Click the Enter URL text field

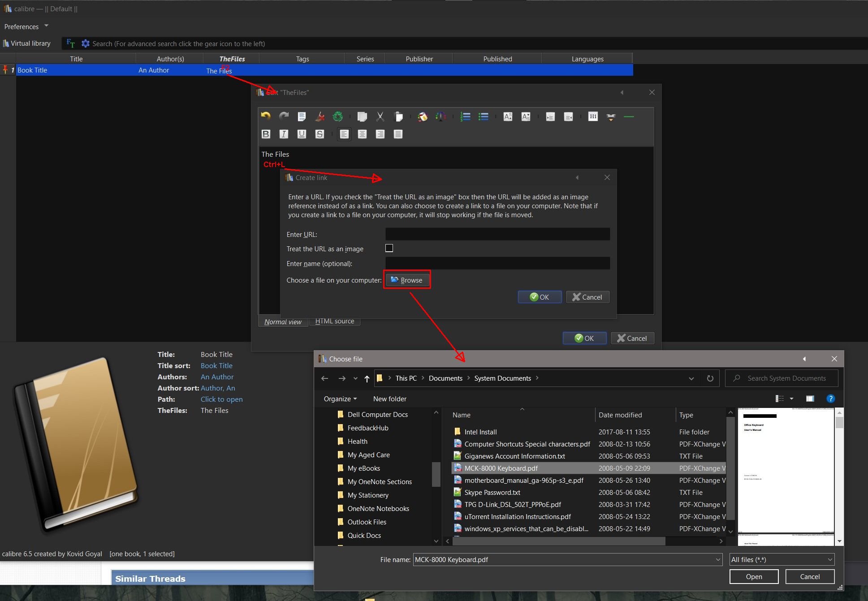click(x=497, y=234)
